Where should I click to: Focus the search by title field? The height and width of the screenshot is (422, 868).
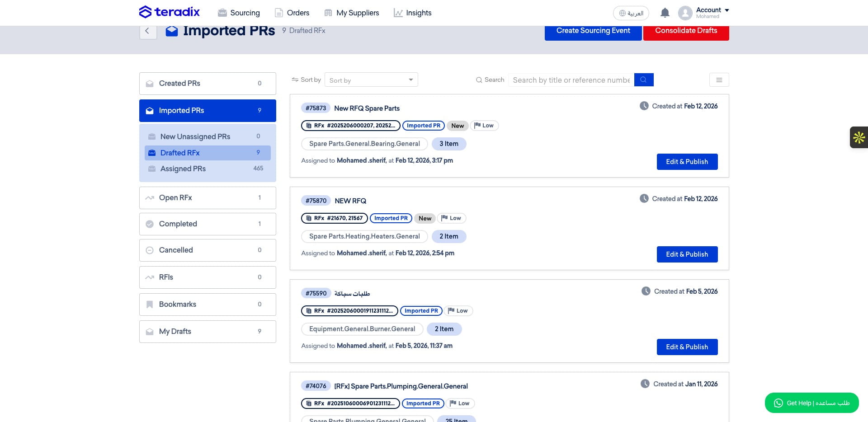pyautogui.click(x=571, y=80)
